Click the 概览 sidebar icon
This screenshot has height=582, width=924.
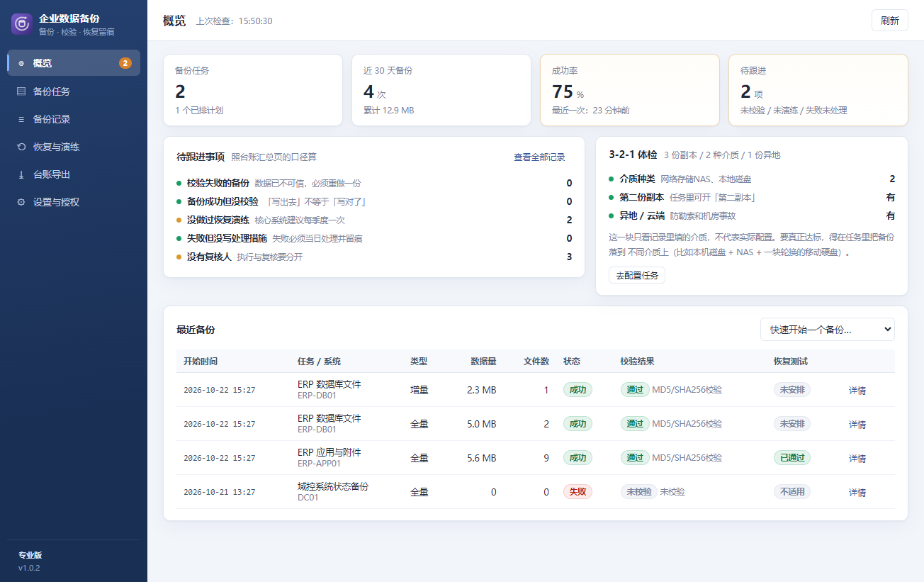(x=21, y=63)
